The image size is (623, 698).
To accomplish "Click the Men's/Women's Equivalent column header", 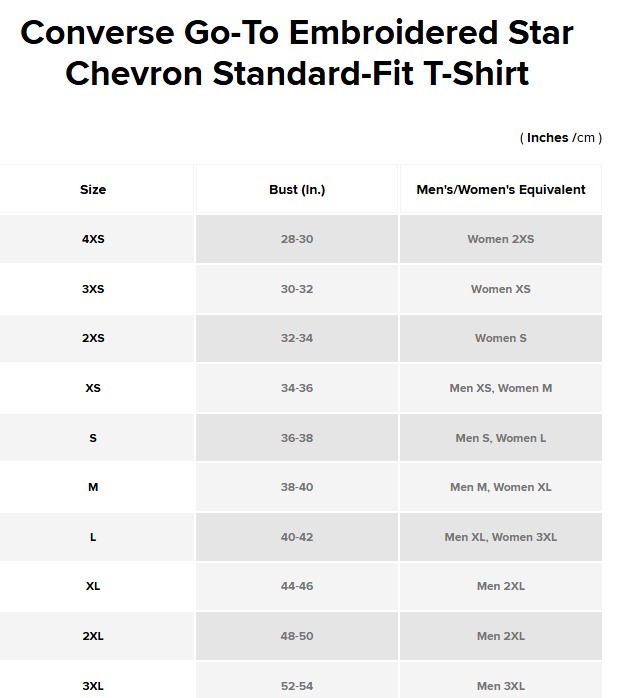I will click(x=501, y=189).
